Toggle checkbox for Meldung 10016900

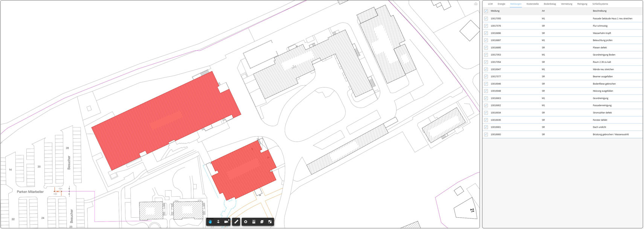(486, 134)
